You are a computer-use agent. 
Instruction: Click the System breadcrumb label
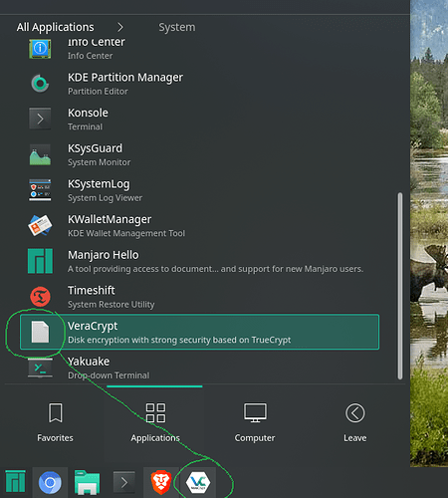(177, 27)
